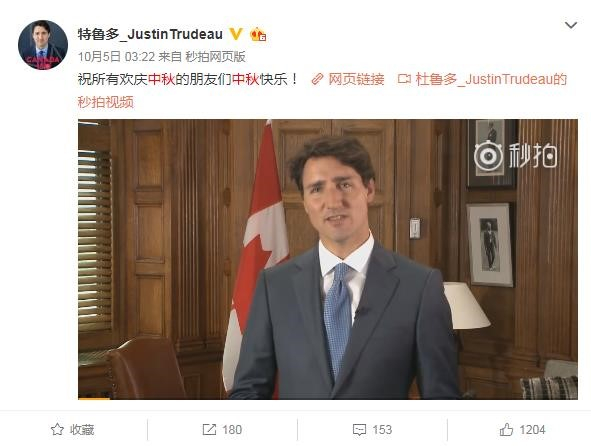Click the repost icon showing 180
Screen dimensions: 591x446
[209, 429]
